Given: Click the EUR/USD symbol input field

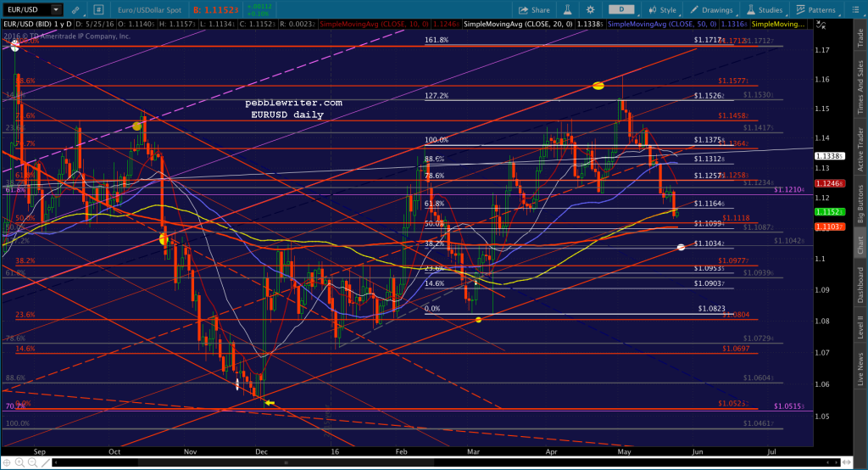Looking at the screenshot, I should coord(27,9).
